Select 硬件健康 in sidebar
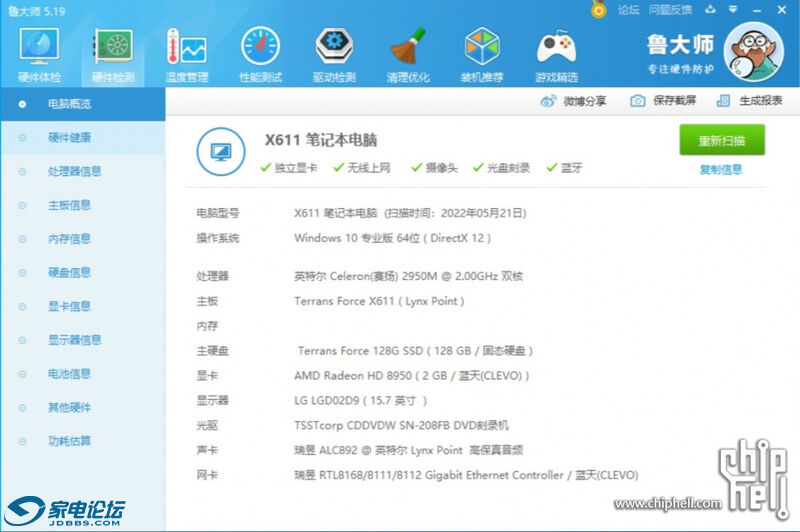The width and height of the screenshot is (800, 532). click(83, 138)
